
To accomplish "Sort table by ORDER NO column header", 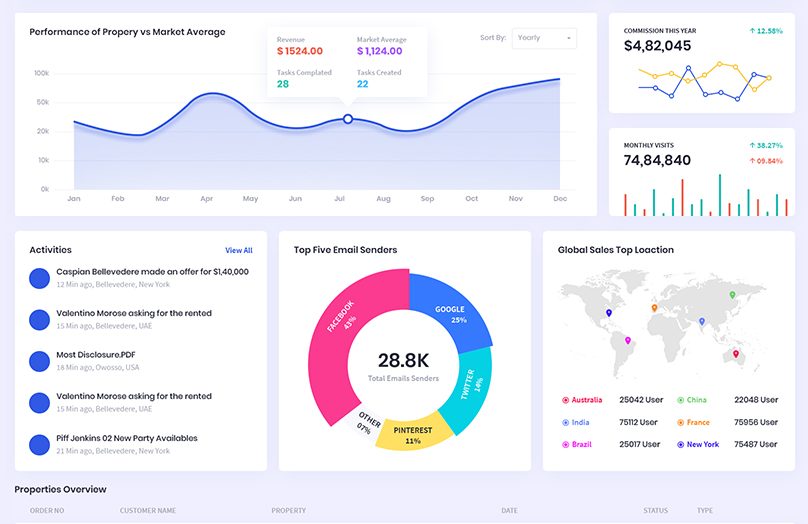I will [x=47, y=511].
